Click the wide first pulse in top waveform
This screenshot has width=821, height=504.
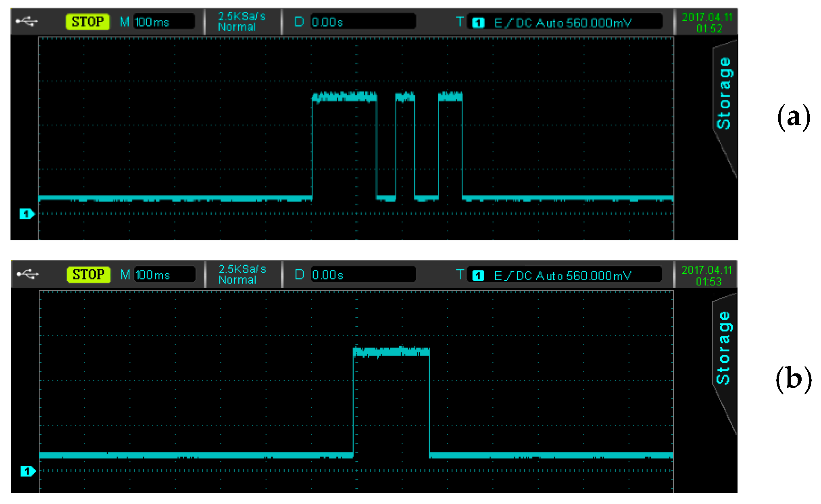344,97
